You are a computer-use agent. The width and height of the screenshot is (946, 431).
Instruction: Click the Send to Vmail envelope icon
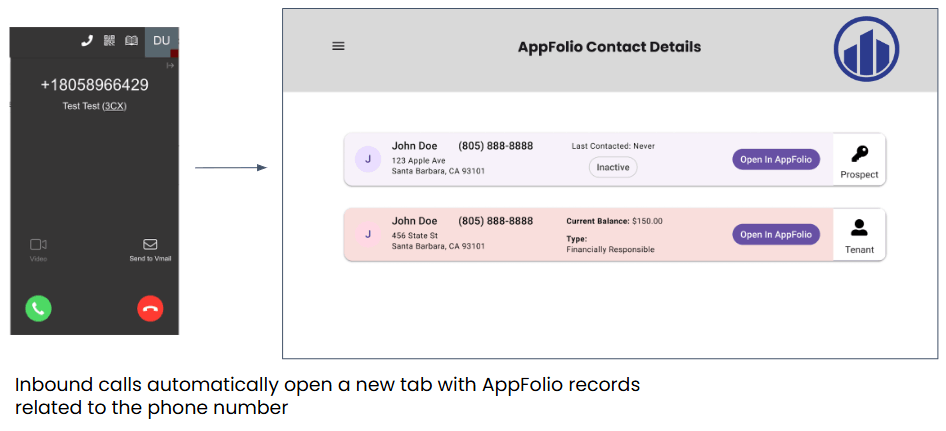(x=150, y=244)
